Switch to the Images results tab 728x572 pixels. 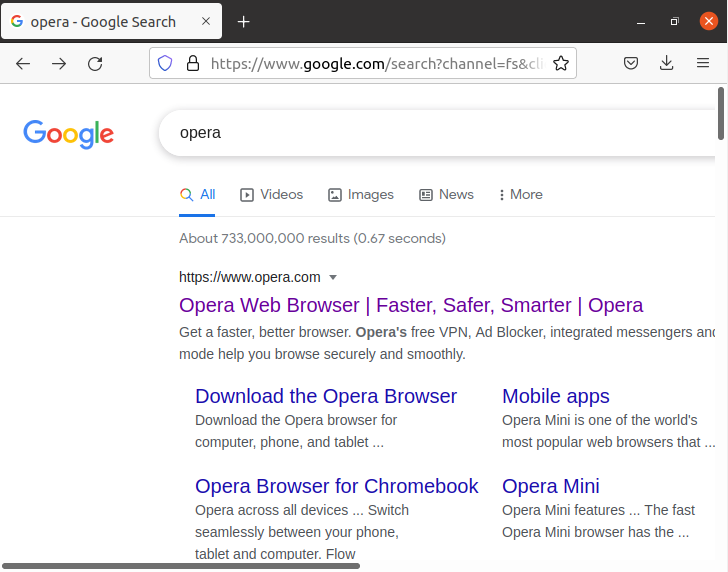coord(361,195)
